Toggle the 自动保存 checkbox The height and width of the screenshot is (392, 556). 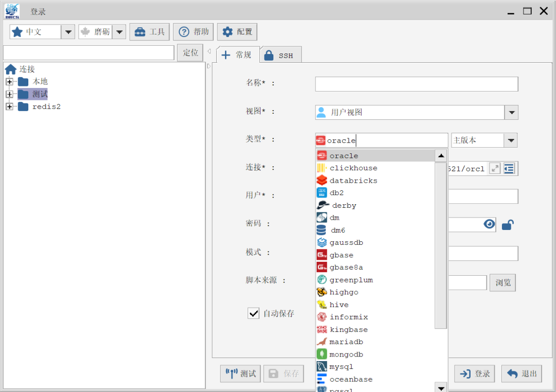click(x=253, y=313)
